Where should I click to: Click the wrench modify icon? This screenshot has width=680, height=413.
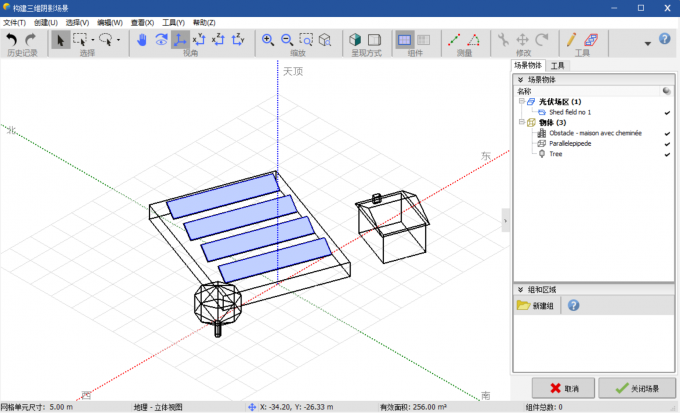coord(503,40)
